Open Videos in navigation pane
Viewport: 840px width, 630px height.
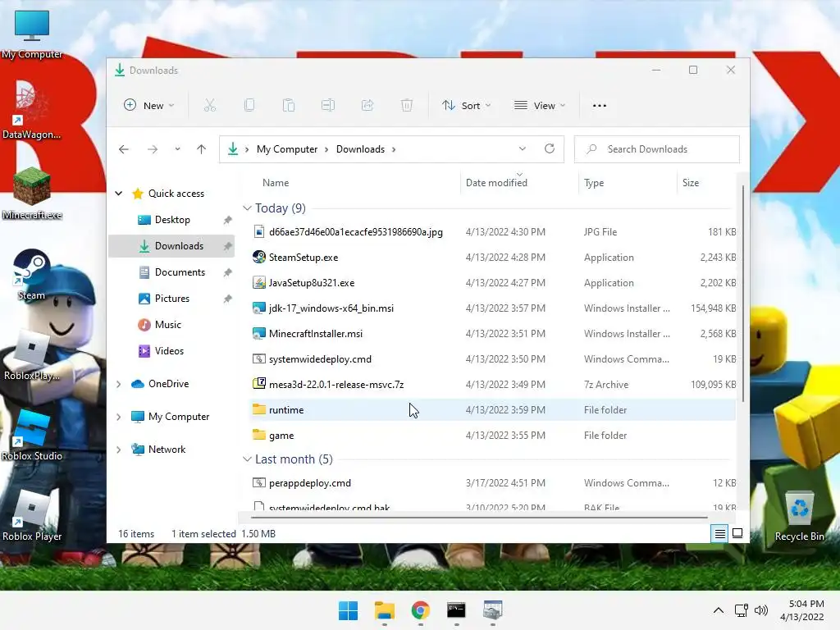169,351
